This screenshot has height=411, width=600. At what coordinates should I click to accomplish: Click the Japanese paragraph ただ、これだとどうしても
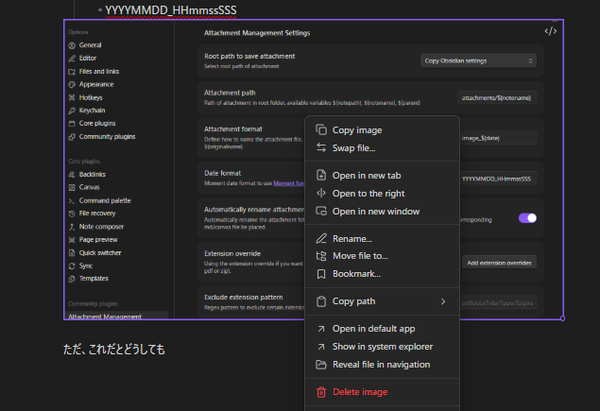(x=114, y=349)
